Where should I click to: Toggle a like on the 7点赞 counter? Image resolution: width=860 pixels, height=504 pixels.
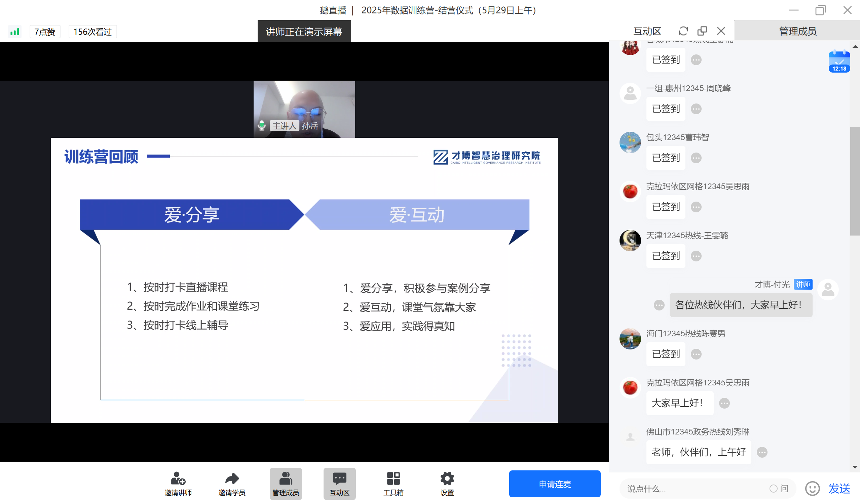44,31
